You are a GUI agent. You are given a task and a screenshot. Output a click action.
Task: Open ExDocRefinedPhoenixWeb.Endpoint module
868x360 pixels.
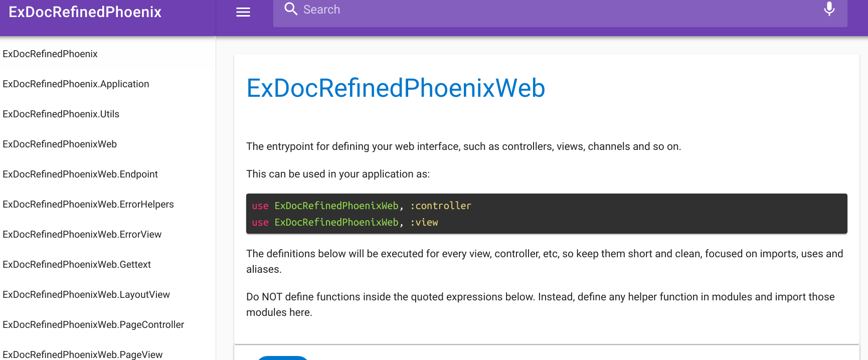click(80, 174)
